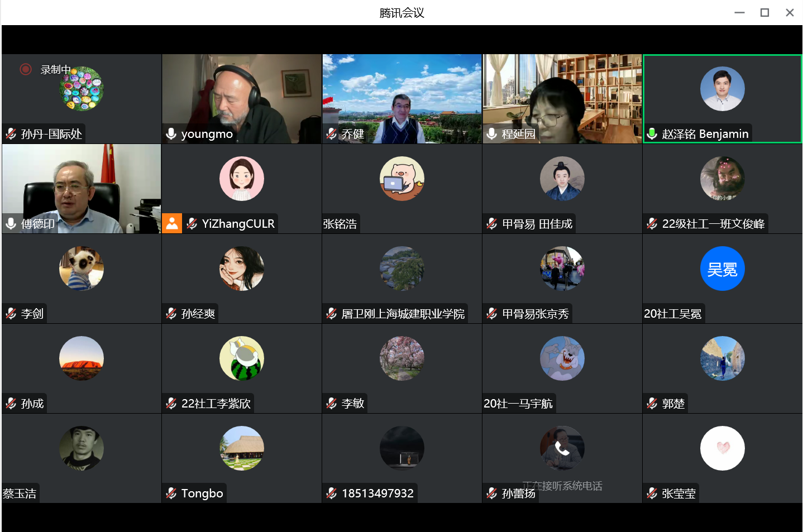Click muted mic icon of 甲骨易张京秀
Screen dimensions: 803x532
(492, 314)
